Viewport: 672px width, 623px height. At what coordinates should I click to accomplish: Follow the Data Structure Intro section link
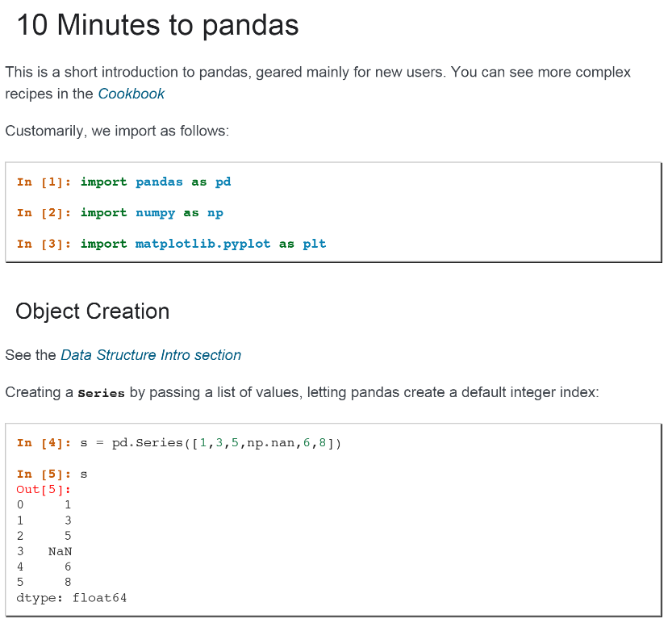[x=151, y=355]
